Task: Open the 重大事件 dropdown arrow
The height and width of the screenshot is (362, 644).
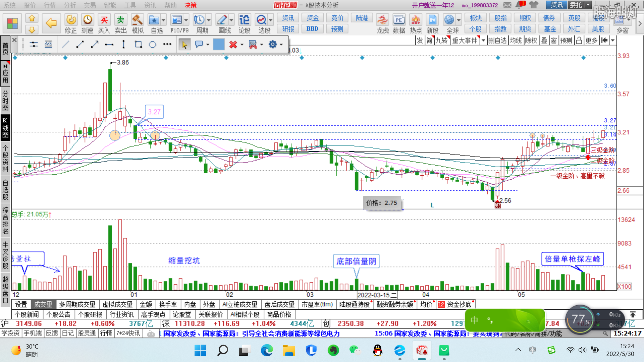Action: [x=483, y=41]
